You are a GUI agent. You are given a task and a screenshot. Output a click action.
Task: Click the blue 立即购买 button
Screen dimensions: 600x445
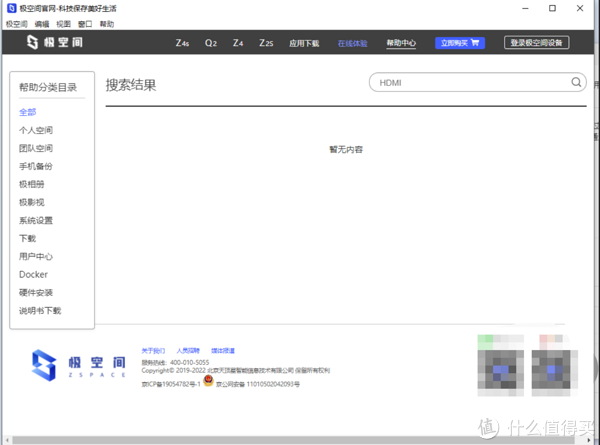tap(460, 43)
